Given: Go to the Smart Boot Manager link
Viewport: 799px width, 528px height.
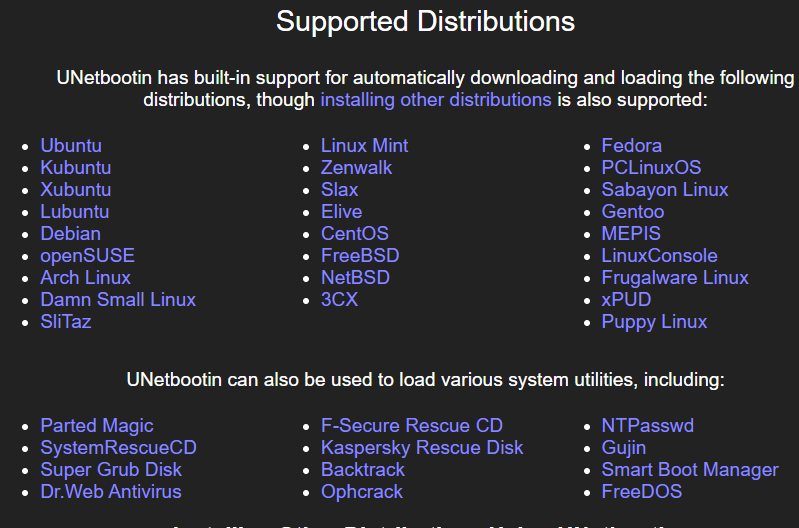Looking at the screenshot, I should (x=689, y=470).
